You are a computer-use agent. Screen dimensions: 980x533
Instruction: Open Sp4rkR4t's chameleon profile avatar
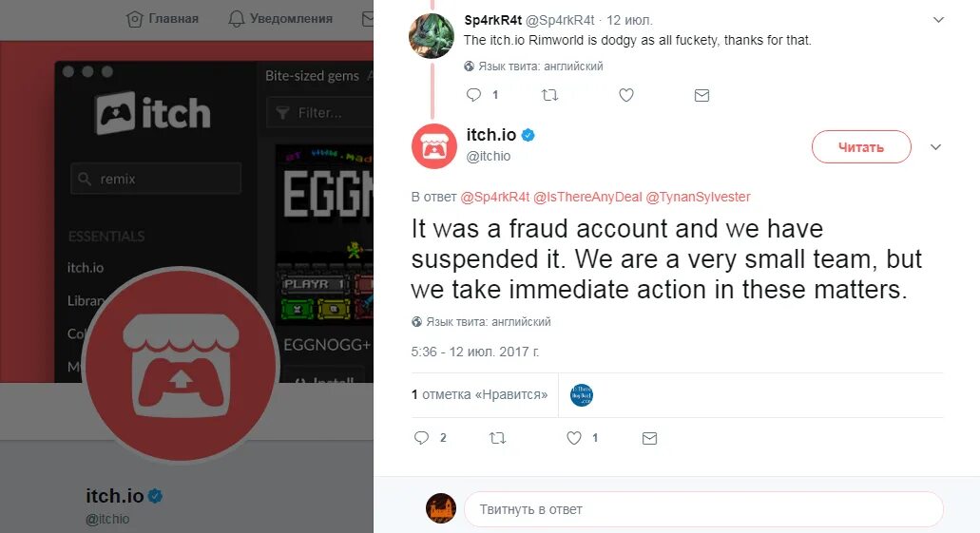[432, 35]
